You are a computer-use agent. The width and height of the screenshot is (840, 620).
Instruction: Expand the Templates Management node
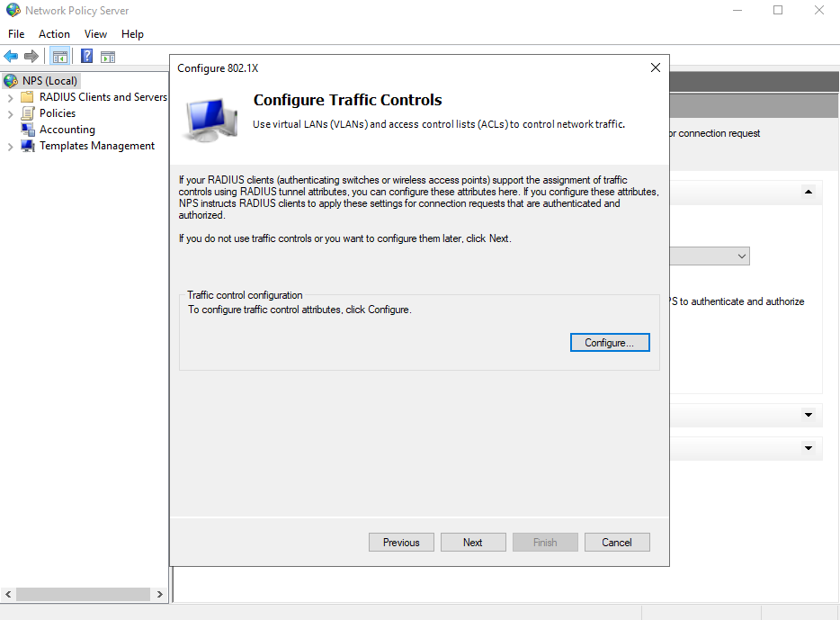(10, 147)
